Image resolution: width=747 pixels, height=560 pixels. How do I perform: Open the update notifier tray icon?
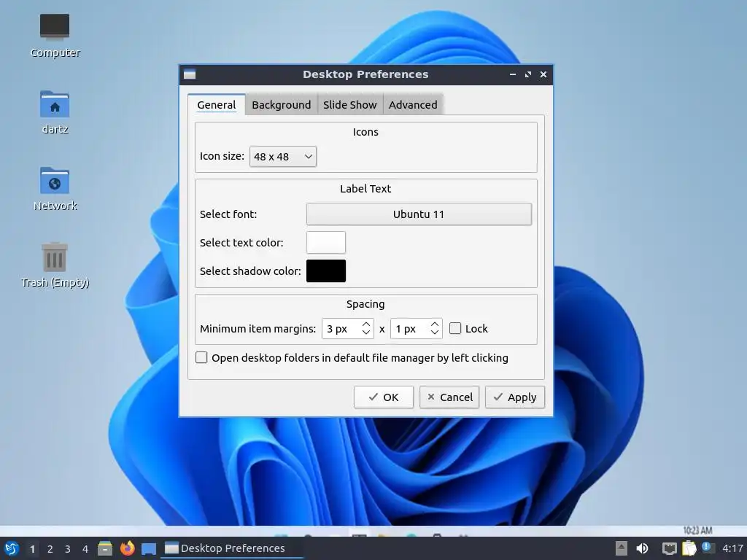point(708,548)
